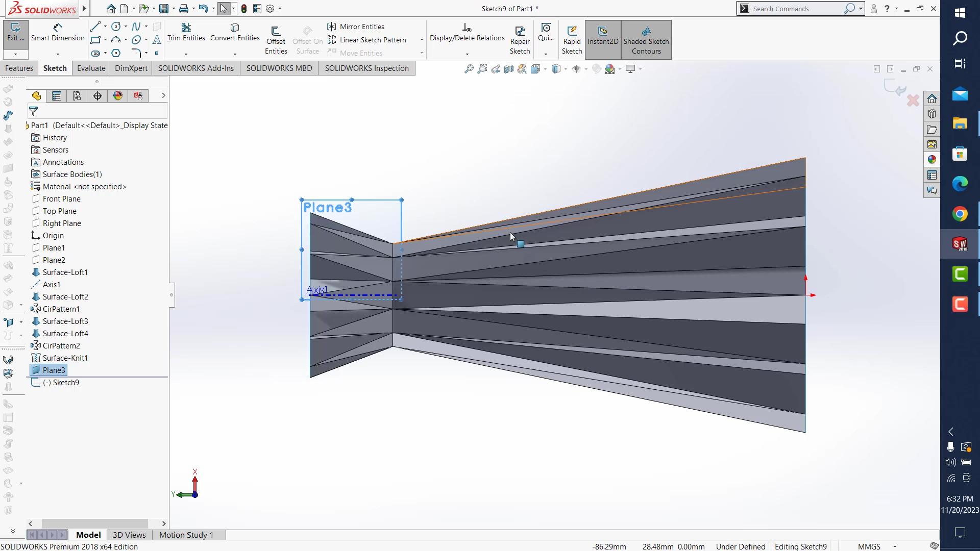Select the Repair Sketch tool
Image resolution: width=980 pixels, height=551 pixels.
pos(520,38)
